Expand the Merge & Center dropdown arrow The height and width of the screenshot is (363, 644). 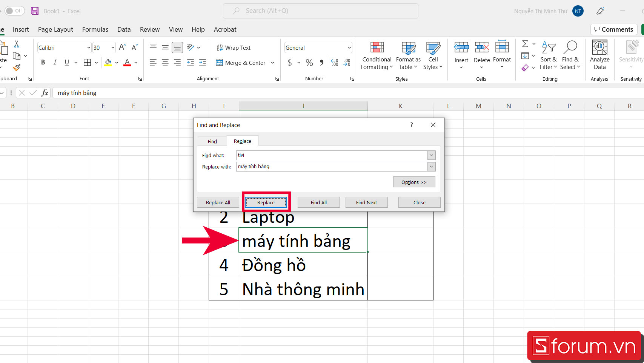click(x=272, y=63)
